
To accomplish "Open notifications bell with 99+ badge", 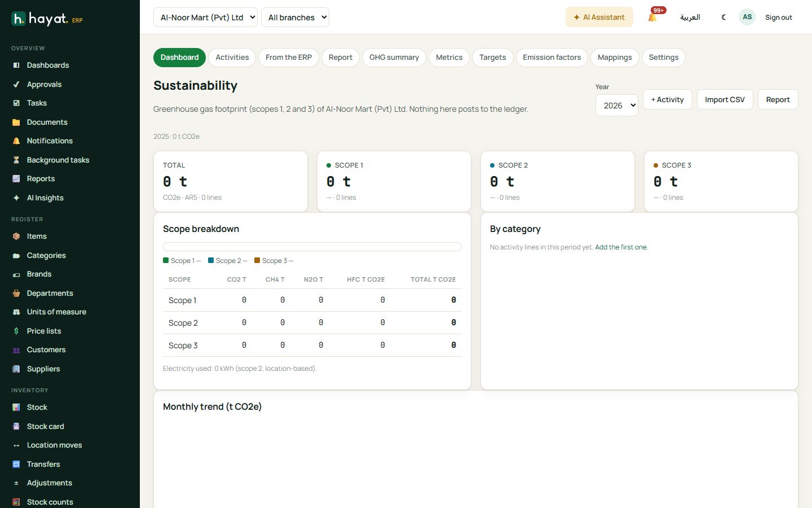I will click(x=654, y=16).
